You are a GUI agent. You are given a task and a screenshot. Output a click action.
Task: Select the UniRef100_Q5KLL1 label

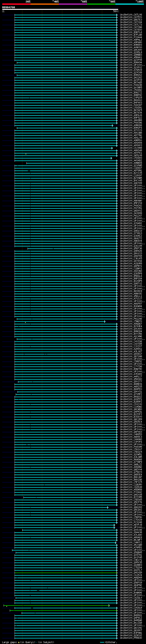tap(131, 297)
